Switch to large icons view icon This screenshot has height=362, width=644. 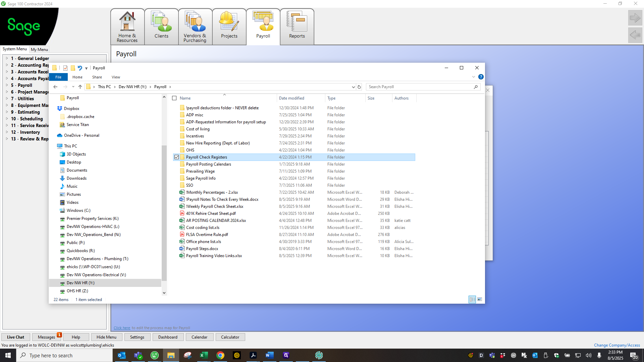pyautogui.click(x=480, y=299)
